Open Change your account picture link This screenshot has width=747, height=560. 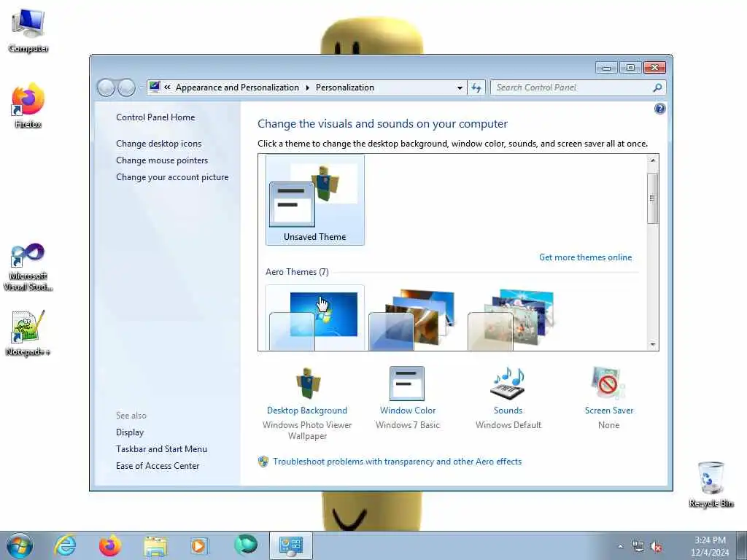tap(172, 176)
